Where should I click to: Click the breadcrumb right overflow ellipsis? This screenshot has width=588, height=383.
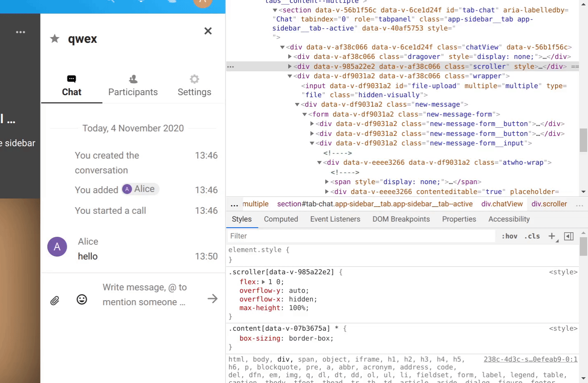(x=579, y=205)
